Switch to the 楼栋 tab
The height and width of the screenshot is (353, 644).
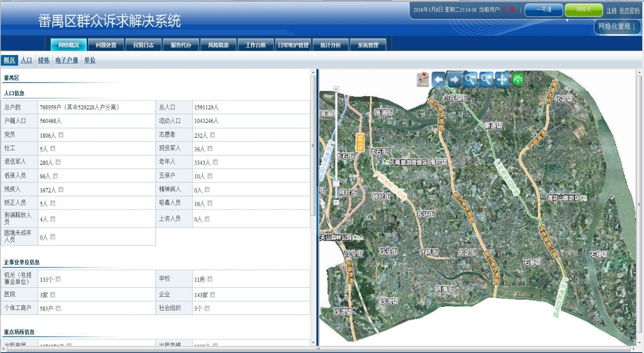click(x=43, y=60)
